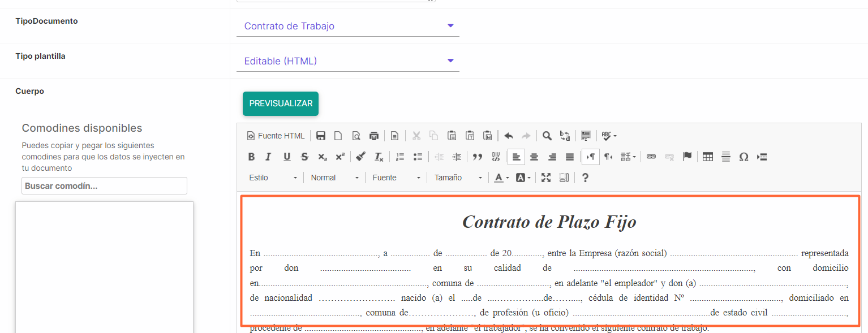This screenshot has width=868, height=333.
Task: Paste from clipboard icon
Action: [x=452, y=136]
